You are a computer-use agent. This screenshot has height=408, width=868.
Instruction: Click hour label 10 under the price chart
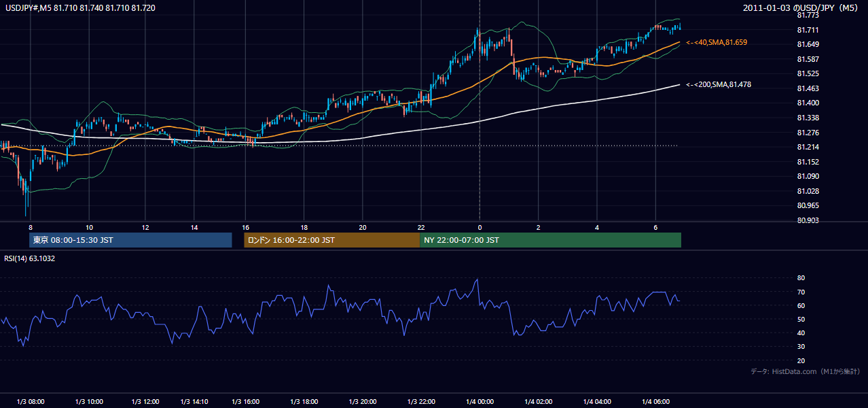[x=89, y=227]
